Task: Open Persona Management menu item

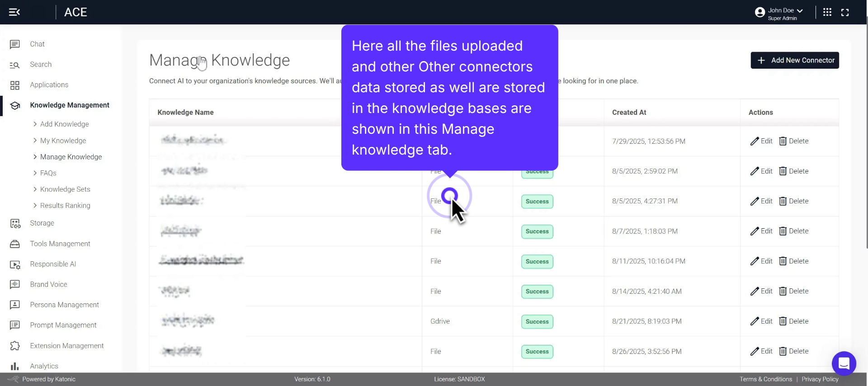Action: point(64,305)
